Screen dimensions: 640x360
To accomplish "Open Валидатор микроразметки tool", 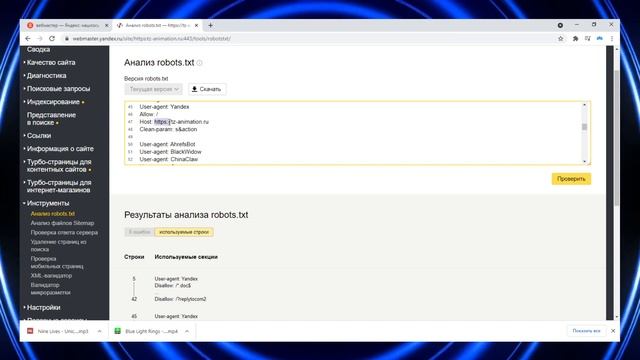I will coord(50,289).
